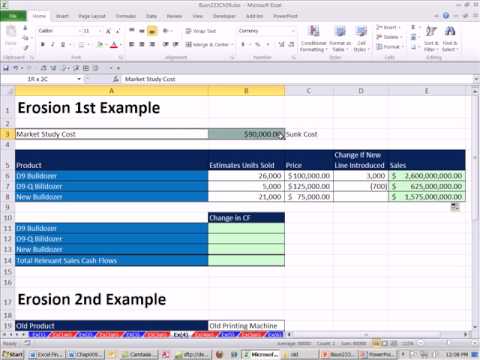Select Middle Align icon

142,31
